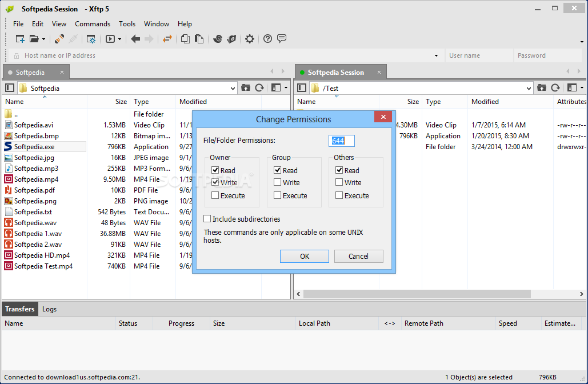Click the User name field

pos(479,55)
